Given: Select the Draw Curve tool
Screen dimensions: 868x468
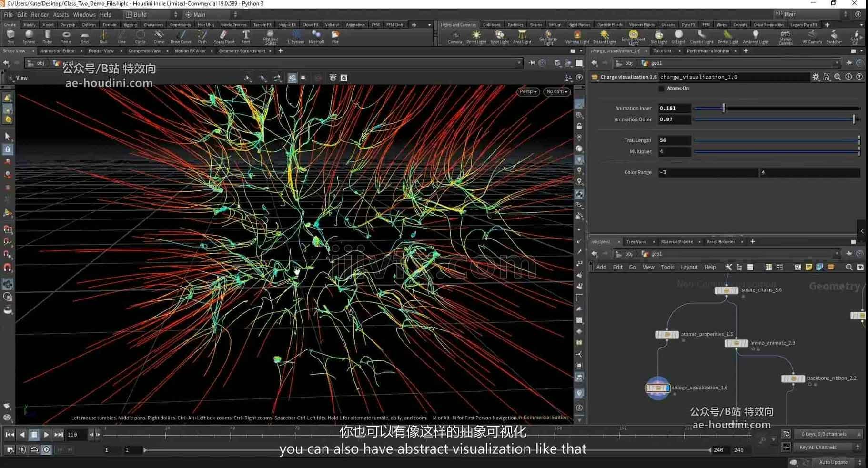Looking at the screenshot, I should [181, 37].
